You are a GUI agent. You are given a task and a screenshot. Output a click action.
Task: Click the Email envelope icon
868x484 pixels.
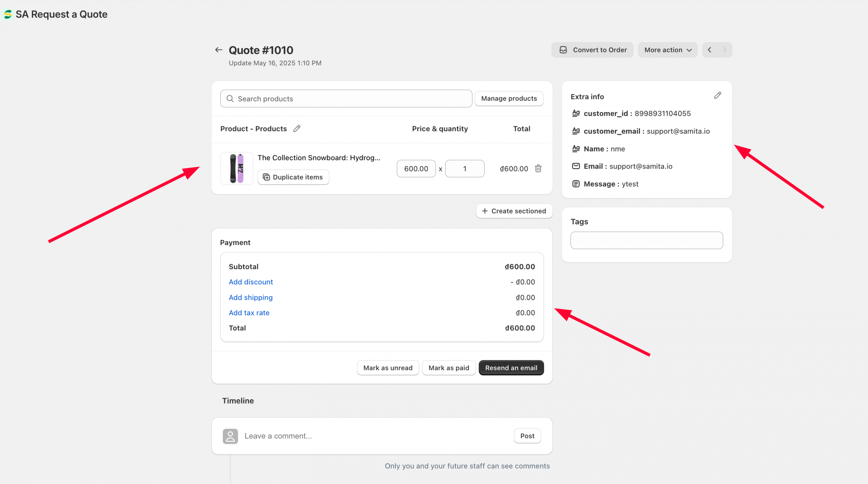[x=576, y=166]
